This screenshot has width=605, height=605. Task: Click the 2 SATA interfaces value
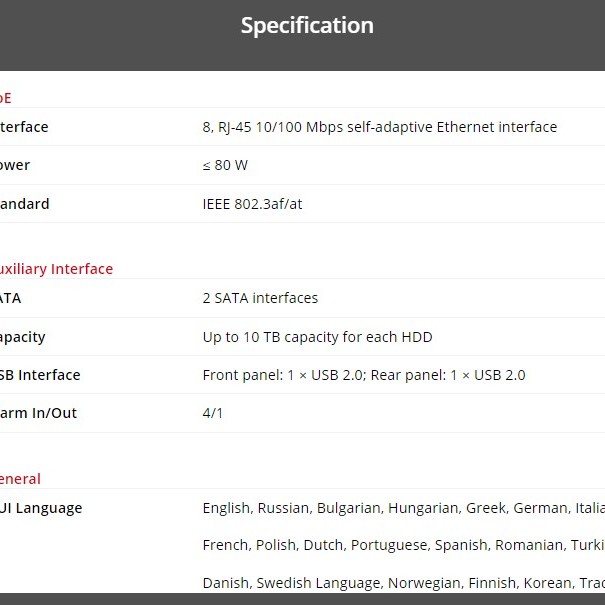click(260, 298)
